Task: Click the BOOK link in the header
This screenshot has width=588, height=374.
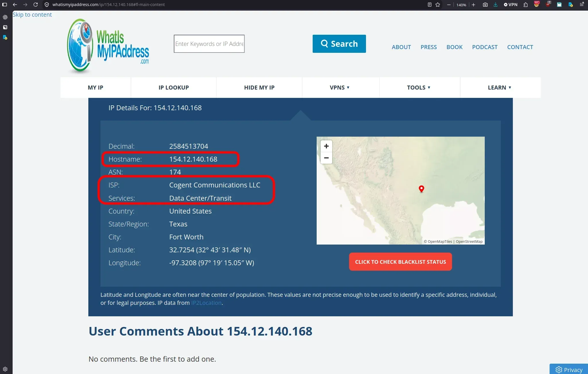Action: coord(454,47)
